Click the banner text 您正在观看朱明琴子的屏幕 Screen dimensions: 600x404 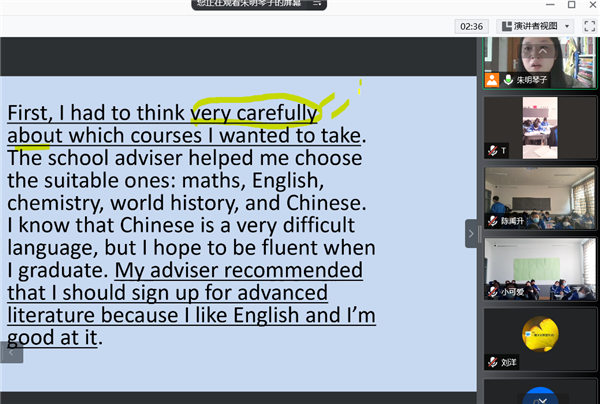[x=249, y=3]
